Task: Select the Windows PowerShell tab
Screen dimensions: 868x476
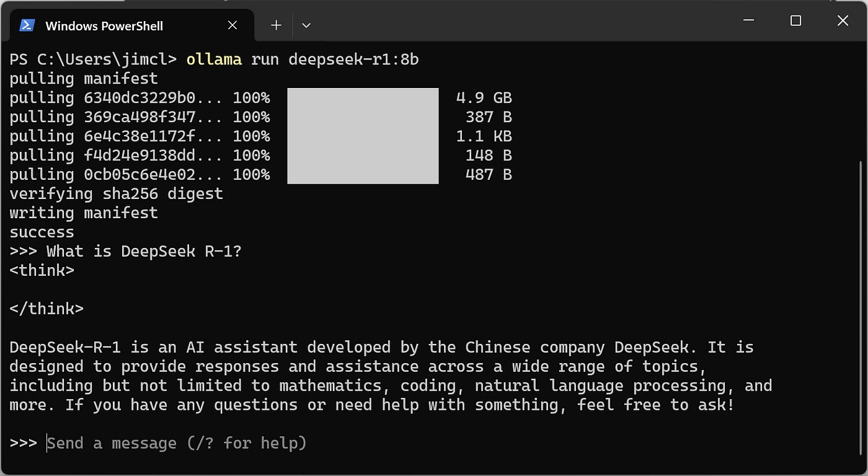Action: 104,25
